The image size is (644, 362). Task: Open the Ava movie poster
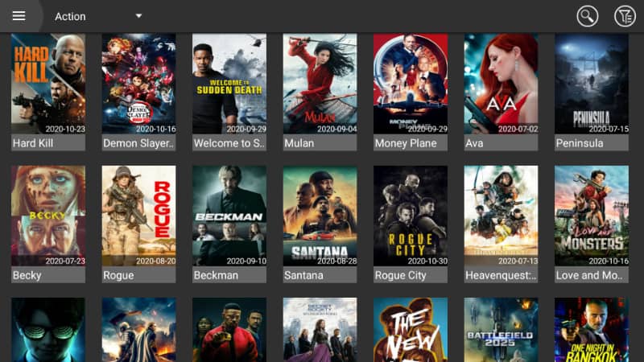[501, 84]
